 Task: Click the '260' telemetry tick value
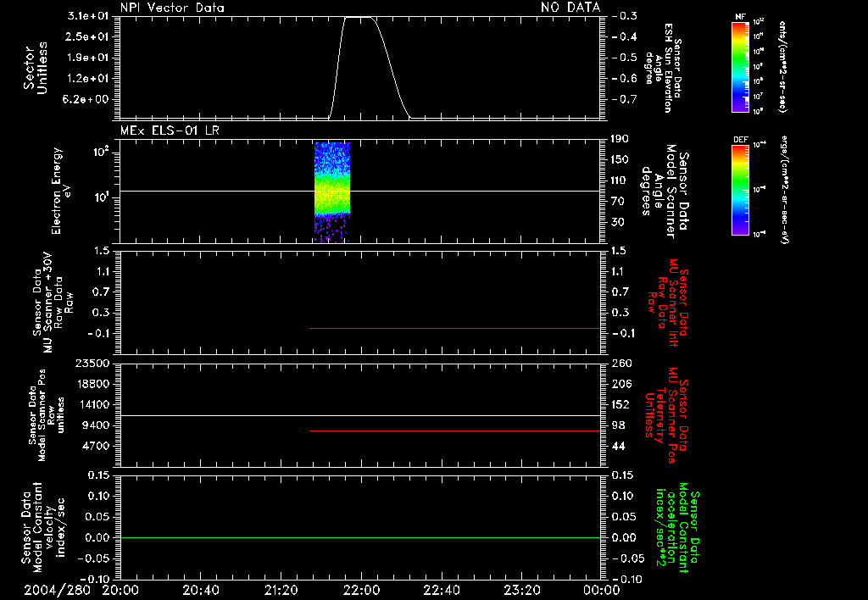(x=621, y=363)
